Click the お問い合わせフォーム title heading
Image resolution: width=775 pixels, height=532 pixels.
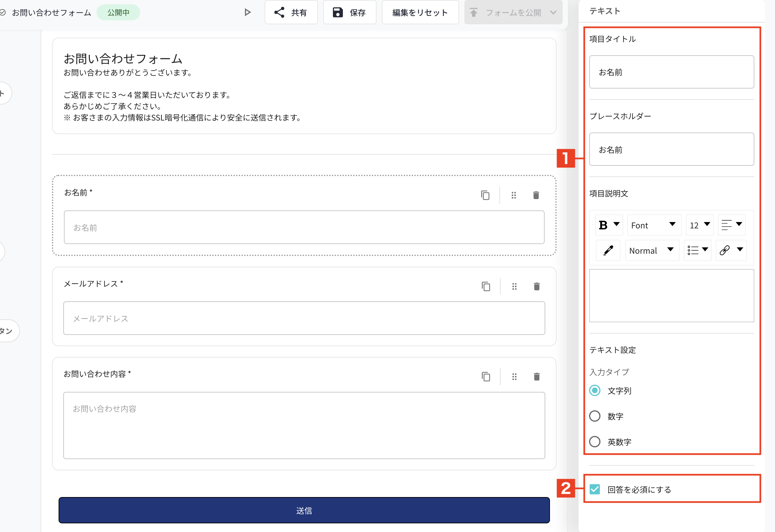tap(123, 59)
